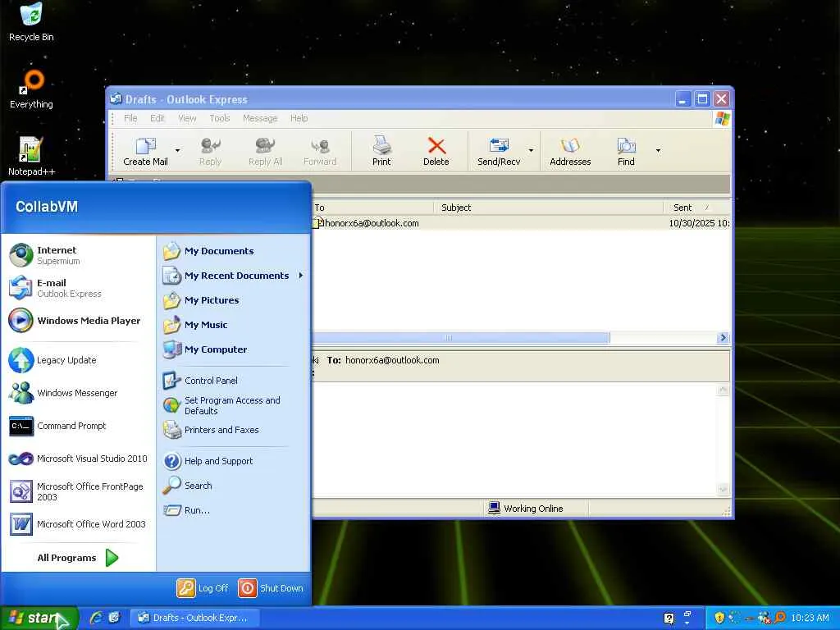
Task: Click Send/Recv toolbar button
Action: coord(499,152)
